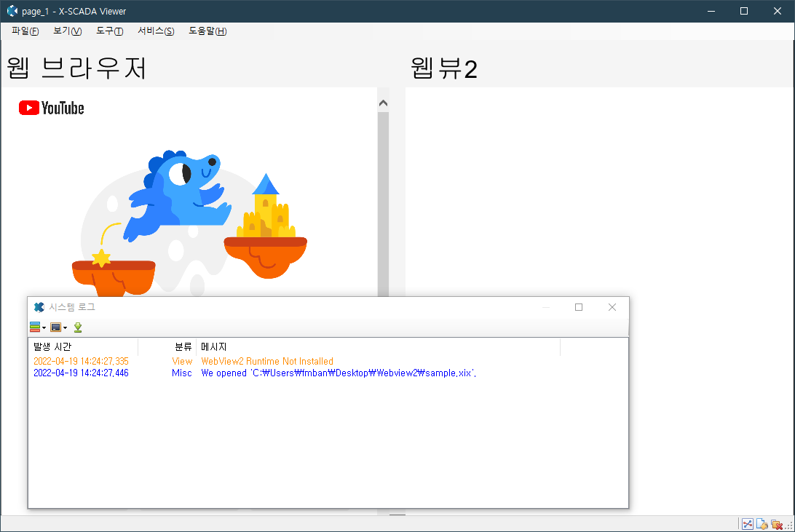This screenshot has height=532, width=795.
Task: Click the web browser pane vertical scrollbar thumb
Action: click(x=383, y=204)
